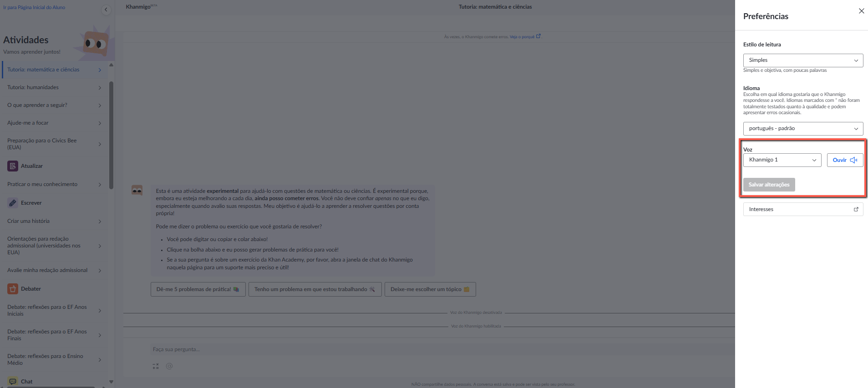
Task: Open Debate: reflexões para o Ensino Médio
Action: [x=55, y=359]
